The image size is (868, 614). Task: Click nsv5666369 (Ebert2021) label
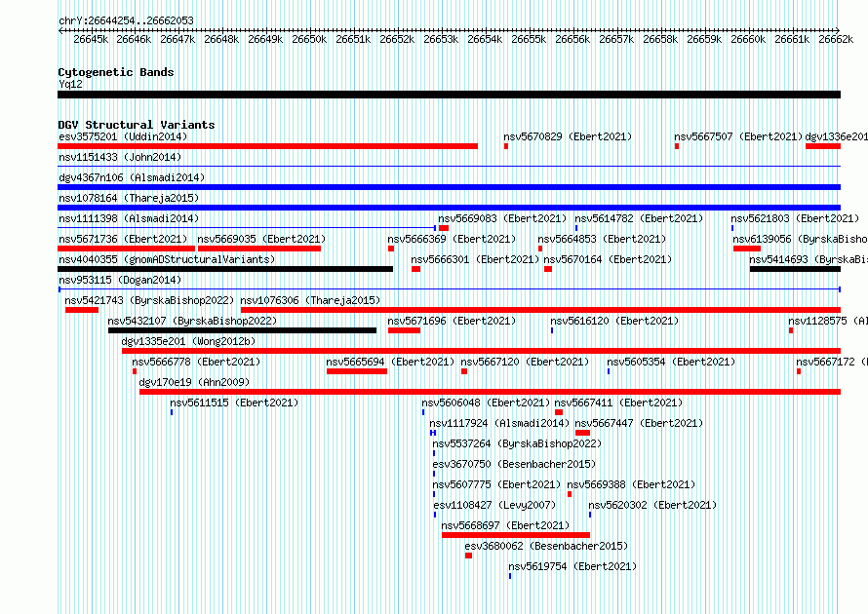coord(452,239)
